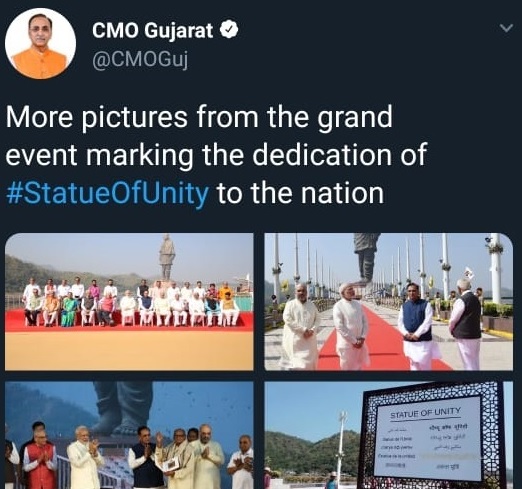Image resolution: width=522 pixels, height=489 pixels.
Task: Click the blue verified badge icon
Action: pos(229,30)
